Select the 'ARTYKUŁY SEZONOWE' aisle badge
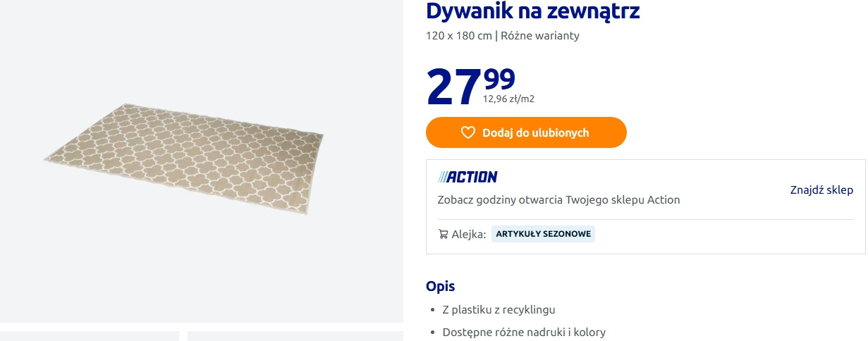 [543, 234]
